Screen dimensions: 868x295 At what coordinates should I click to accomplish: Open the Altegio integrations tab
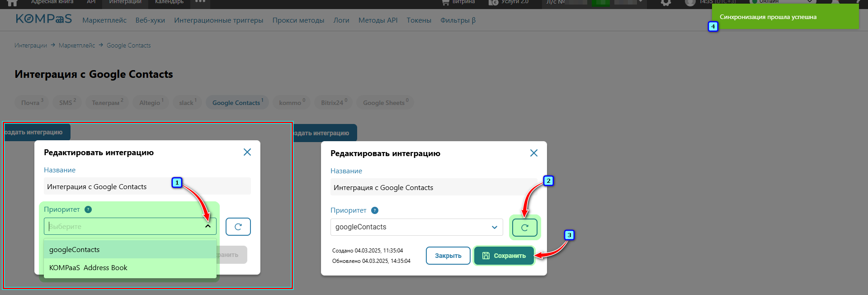point(151,102)
